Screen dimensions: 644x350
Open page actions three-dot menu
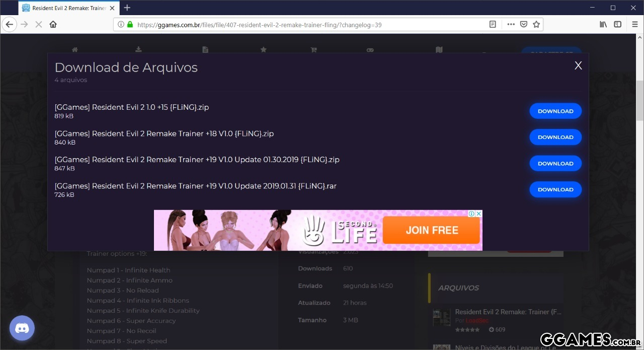coord(511,24)
